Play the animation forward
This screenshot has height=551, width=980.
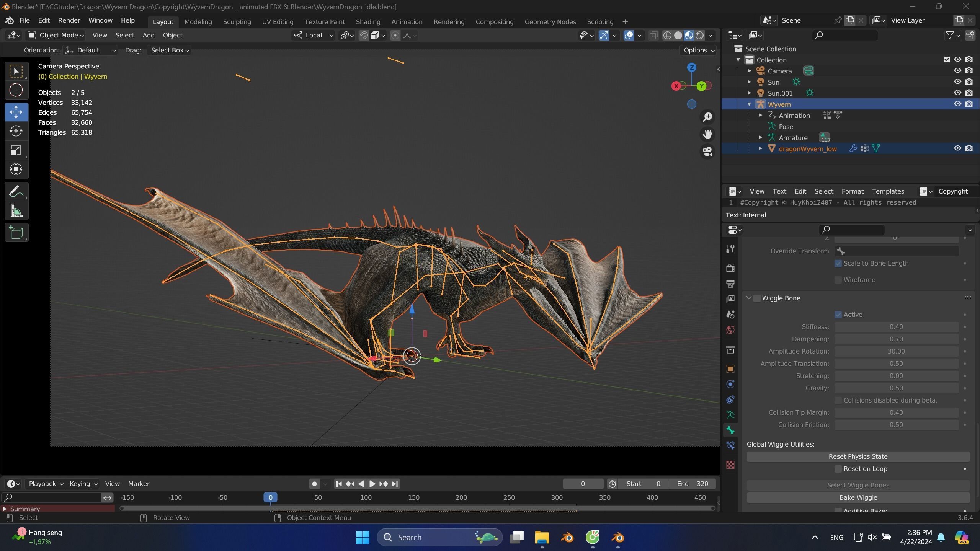click(372, 484)
